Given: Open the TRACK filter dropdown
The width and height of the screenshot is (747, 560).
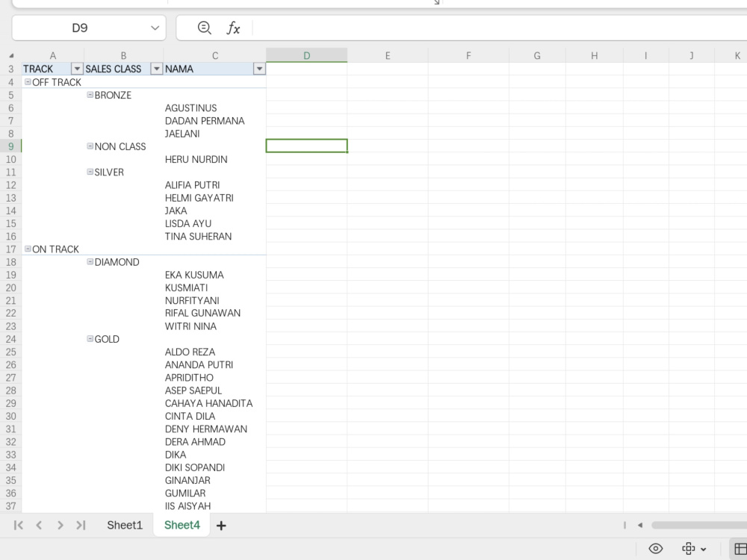Looking at the screenshot, I should pyautogui.click(x=77, y=69).
